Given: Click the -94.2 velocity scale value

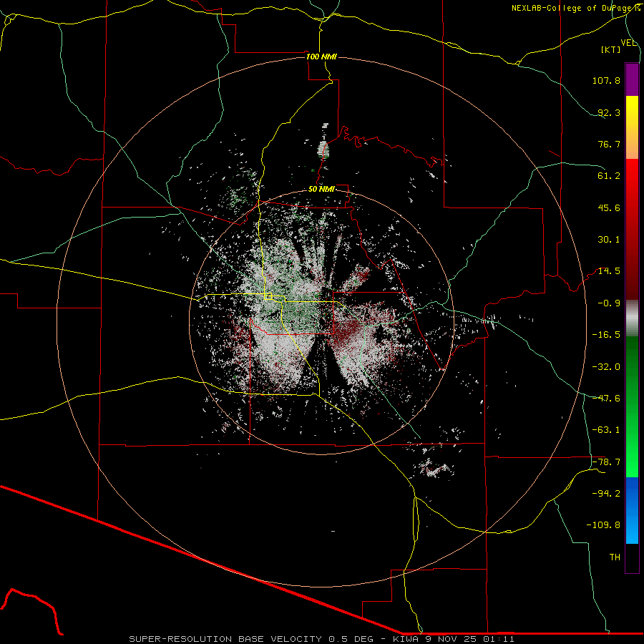Looking at the screenshot, I should point(606,494).
